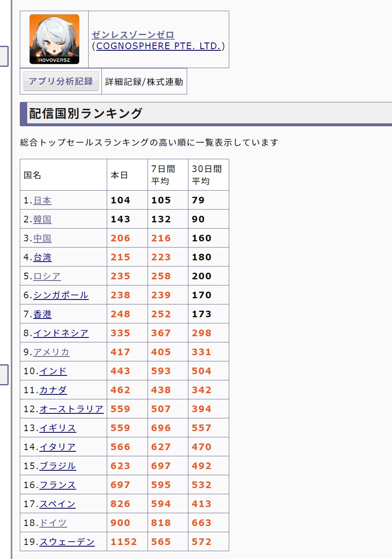This screenshot has height=559, width=392.
Task: Click UK's 7-day average 696
Action: (x=161, y=428)
